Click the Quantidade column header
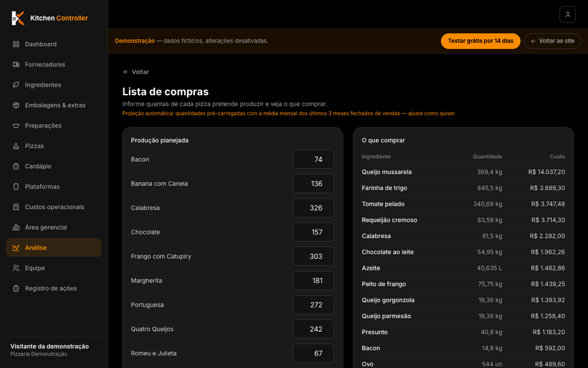Image resolution: width=588 pixels, height=368 pixels. 488,157
